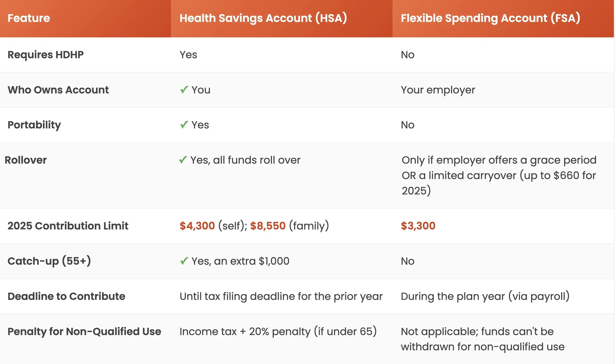Click the "Who Owns Account" row label
The height and width of the screenshot is (364, 615).
(58, 90)
